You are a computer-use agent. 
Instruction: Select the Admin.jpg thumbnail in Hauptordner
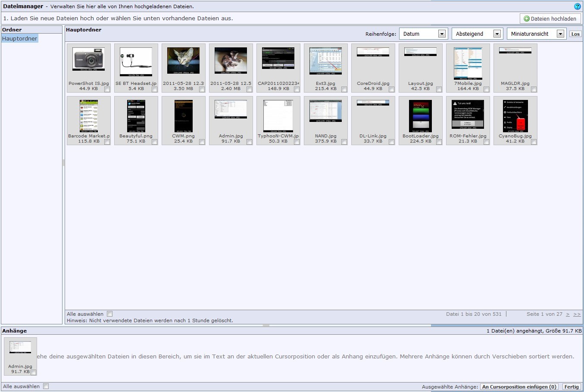click(231, 109)
